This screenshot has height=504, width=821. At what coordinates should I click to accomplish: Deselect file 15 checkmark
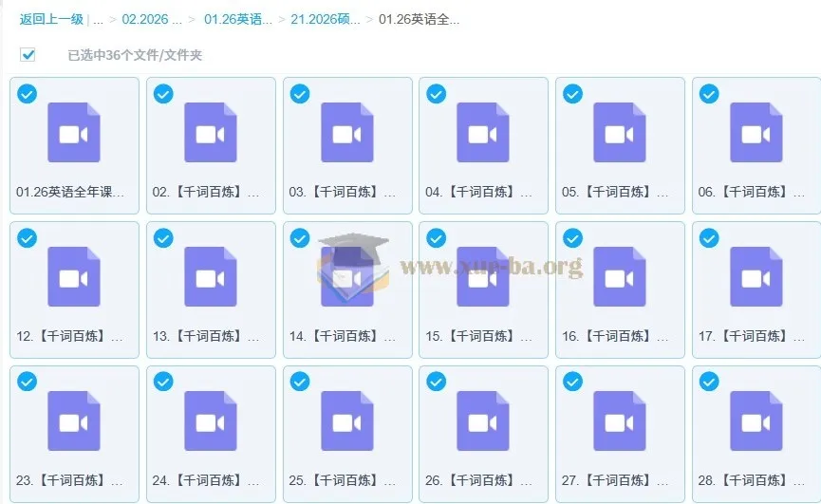point(437,238)
